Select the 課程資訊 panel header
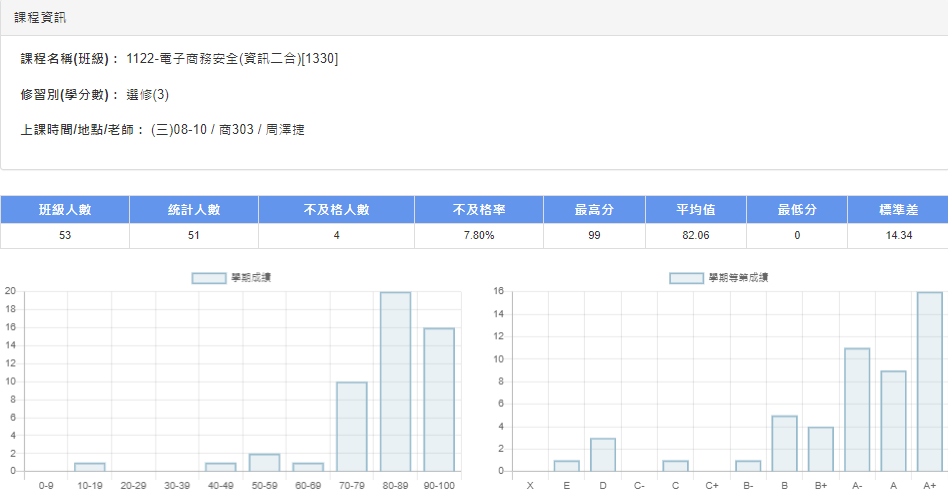The image size is (948, 492). (474, 18)
